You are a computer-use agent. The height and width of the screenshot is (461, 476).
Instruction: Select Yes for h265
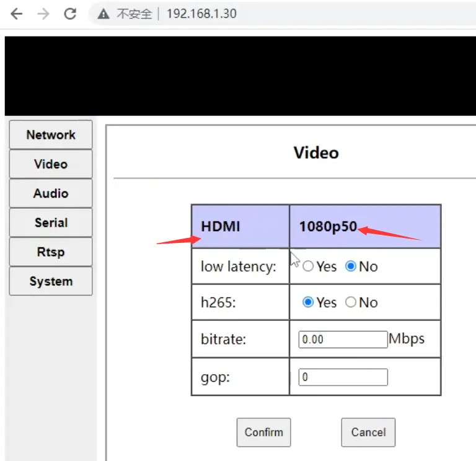(308, 302)
